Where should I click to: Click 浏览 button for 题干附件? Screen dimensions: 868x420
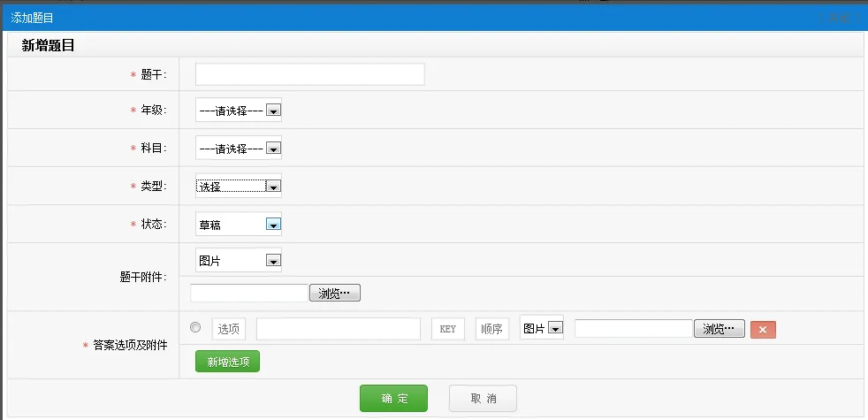tap(335, 293)
